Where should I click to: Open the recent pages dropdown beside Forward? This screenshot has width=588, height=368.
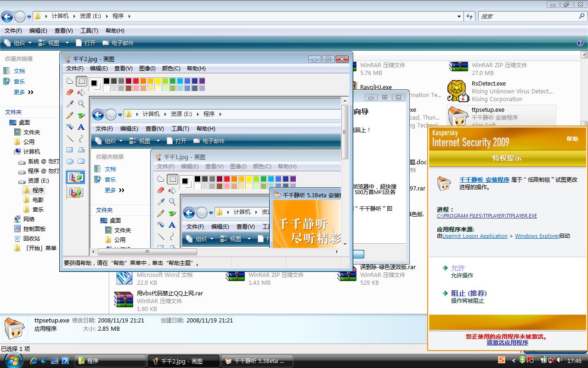click(x=29, y=17)
